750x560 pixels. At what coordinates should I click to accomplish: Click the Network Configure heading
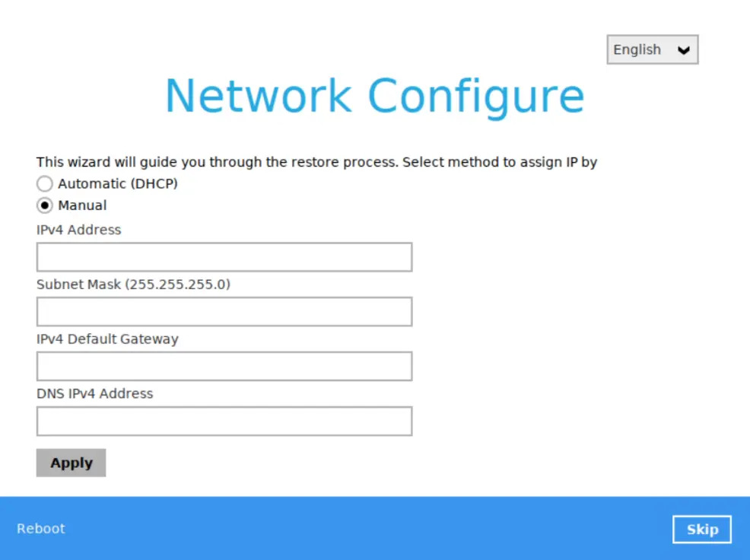[x=374, y=97]
